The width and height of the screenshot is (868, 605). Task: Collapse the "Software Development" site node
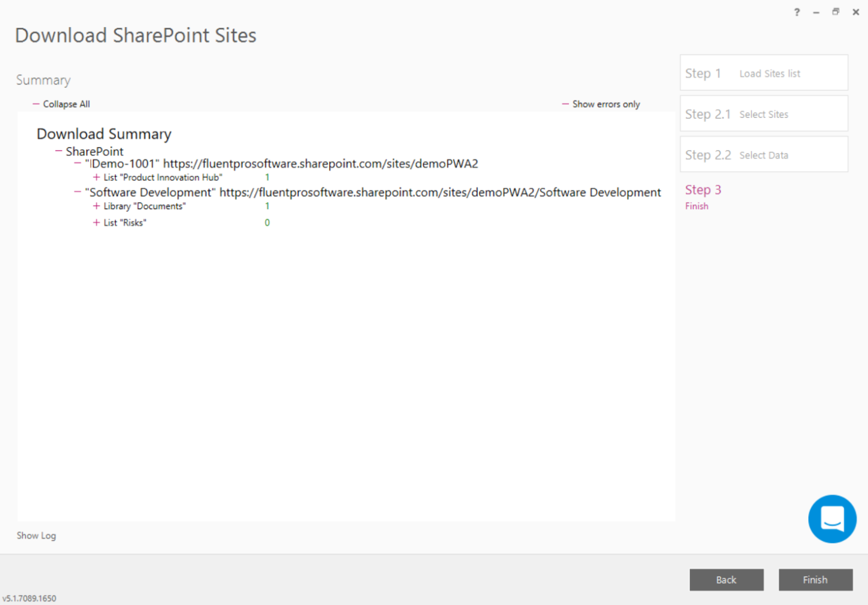pyautogui.click(x=78, y=192)
